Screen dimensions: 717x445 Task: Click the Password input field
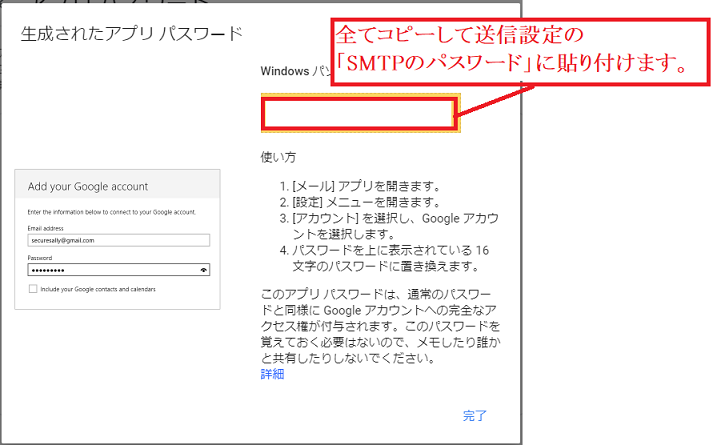[118, 270]
